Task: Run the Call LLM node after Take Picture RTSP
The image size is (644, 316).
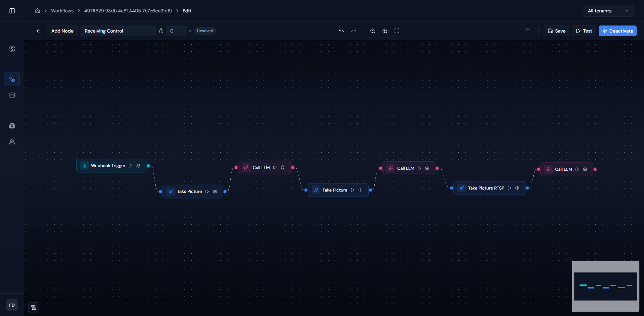Action: 577,169
